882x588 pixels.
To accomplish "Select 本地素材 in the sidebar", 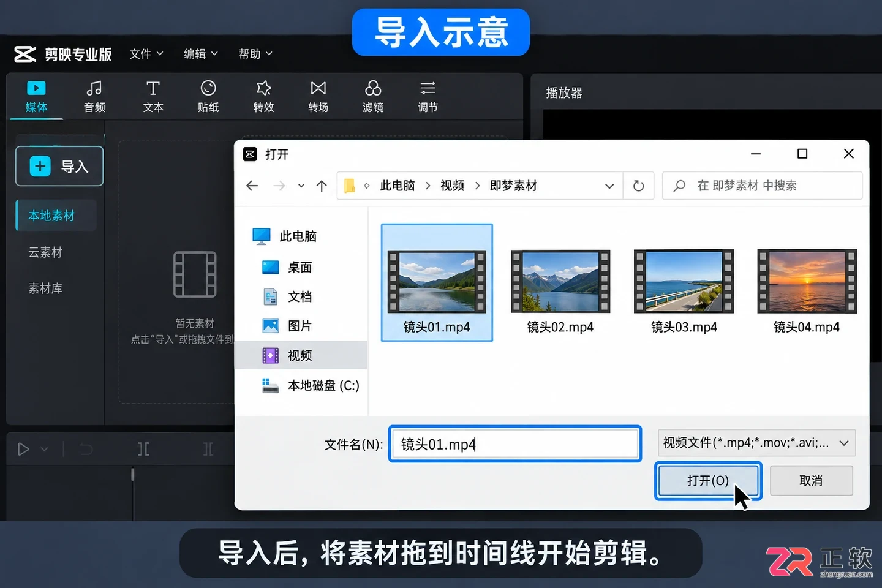I will pyautogui.click(x=56, y=216).
